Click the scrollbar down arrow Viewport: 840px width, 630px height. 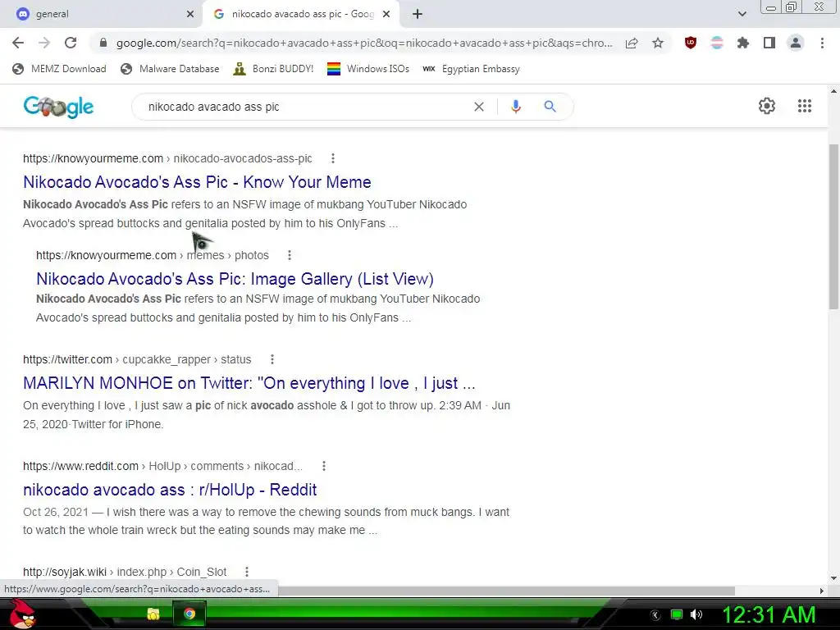coord(833,578)
